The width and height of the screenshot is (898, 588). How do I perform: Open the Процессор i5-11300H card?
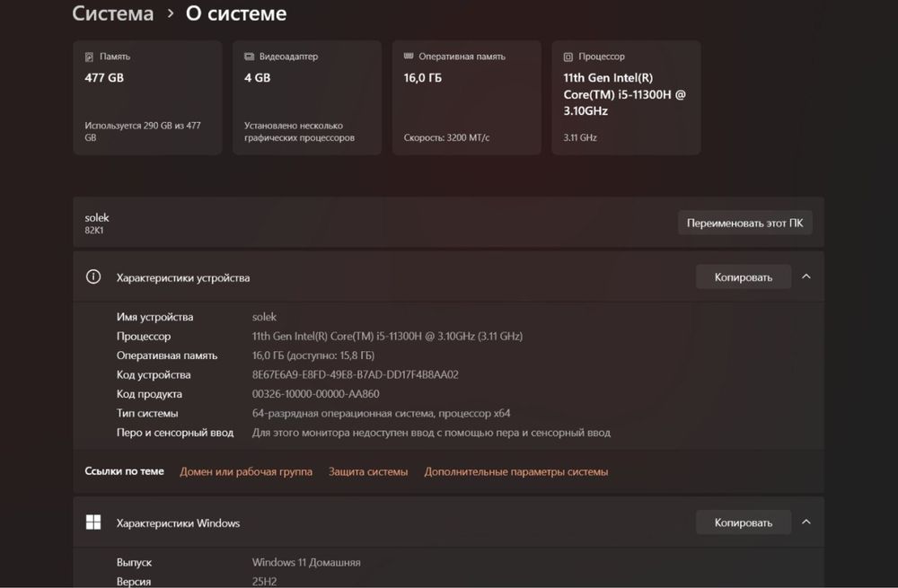coord(626,97)
